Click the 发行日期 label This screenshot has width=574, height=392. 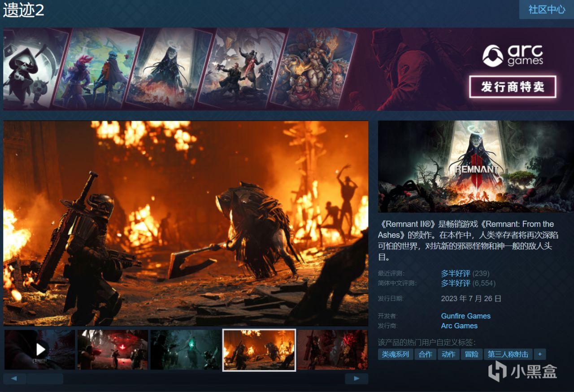pyautogui.click(x=391, y=298)
